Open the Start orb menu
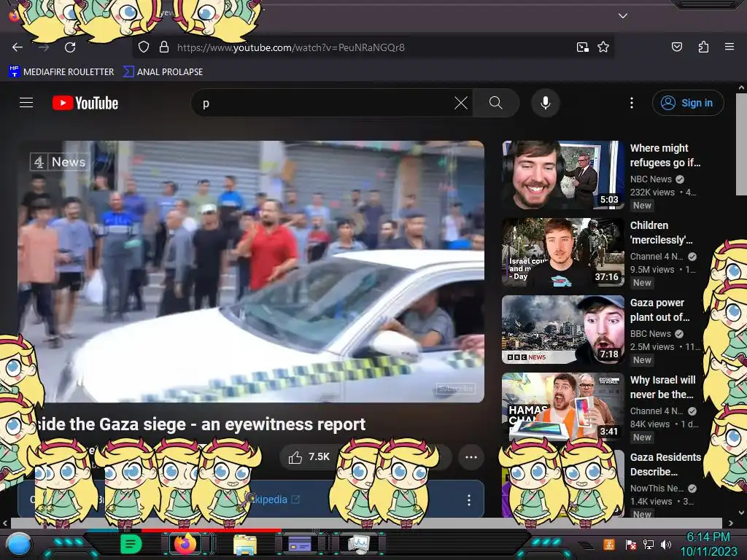The width and height of the screenshot is (747, 560). point(18,545)
